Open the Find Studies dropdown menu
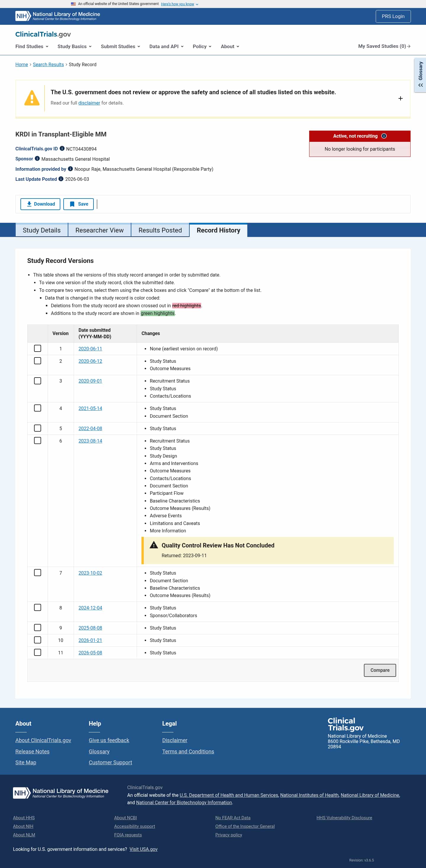This screenshot has height=868, width=426. (32, 46)
